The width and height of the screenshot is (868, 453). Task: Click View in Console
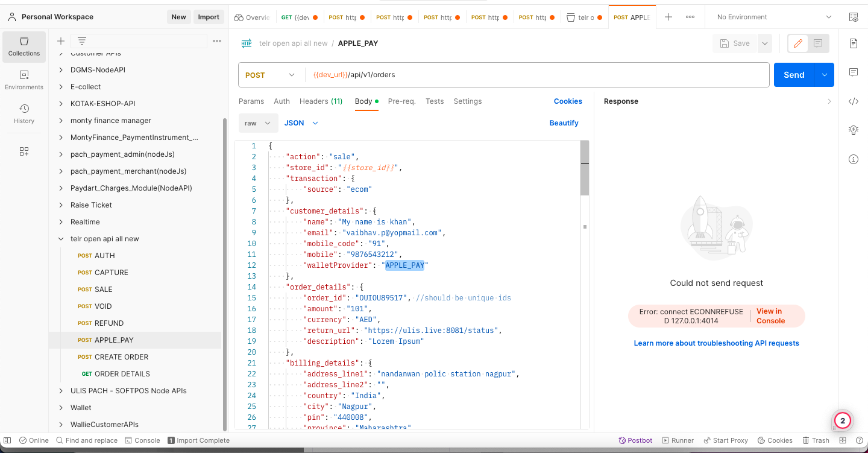click(770, 316)
